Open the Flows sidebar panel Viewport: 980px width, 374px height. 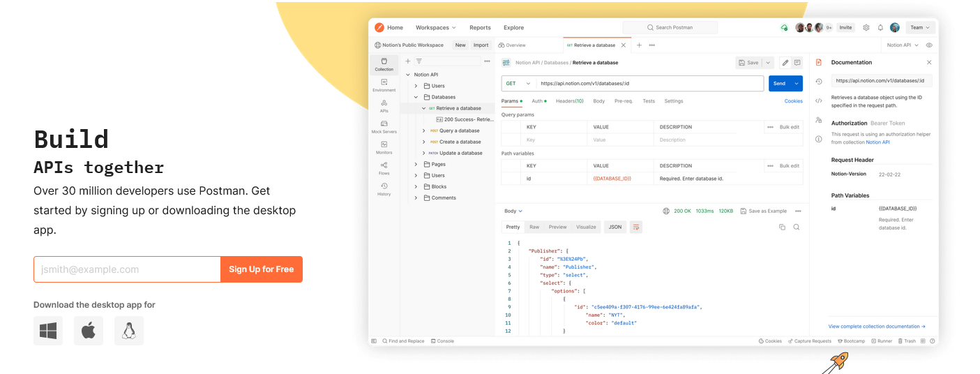pyautogui.click(x=384, y=168)
